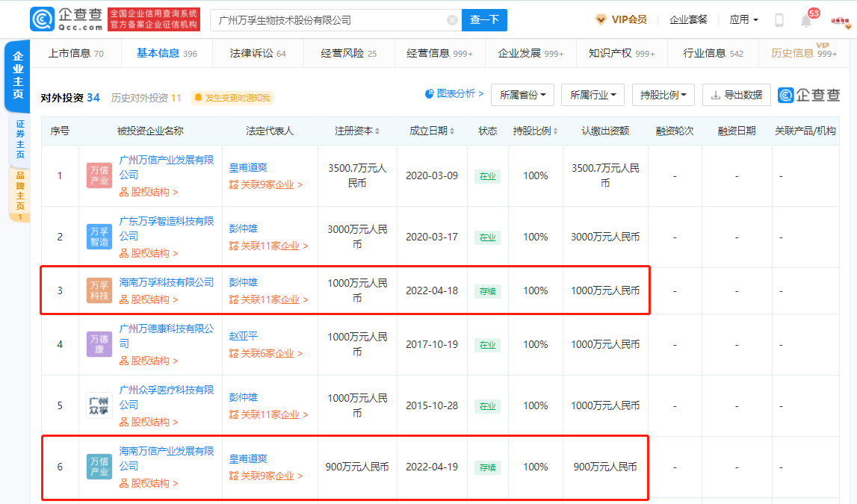Open 股权结构 for 海南万孚科技
This screenshot has height=504, width=857.
tap(149, 299)
